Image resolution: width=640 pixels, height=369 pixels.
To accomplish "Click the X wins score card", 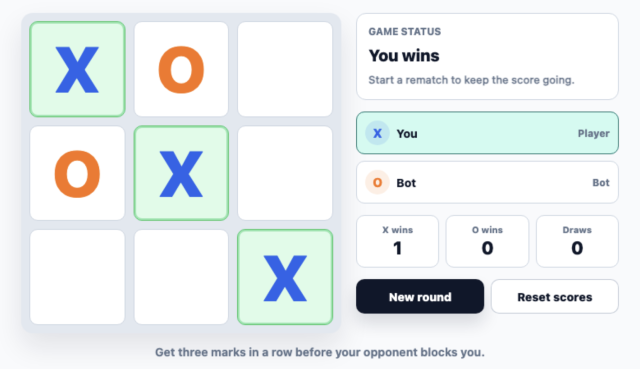I will [398, 242].
